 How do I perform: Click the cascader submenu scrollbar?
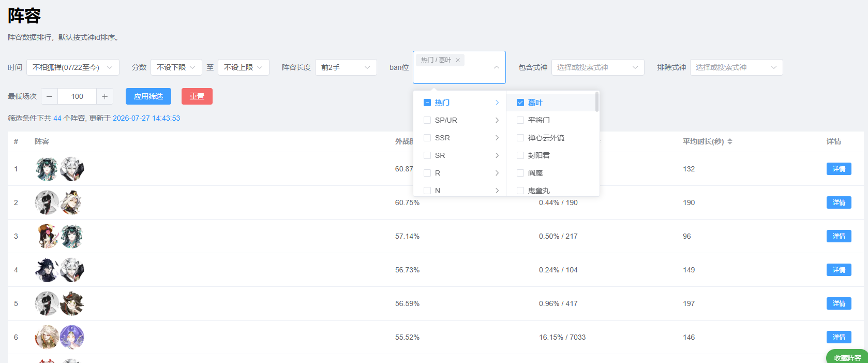[x=597, y=101]
